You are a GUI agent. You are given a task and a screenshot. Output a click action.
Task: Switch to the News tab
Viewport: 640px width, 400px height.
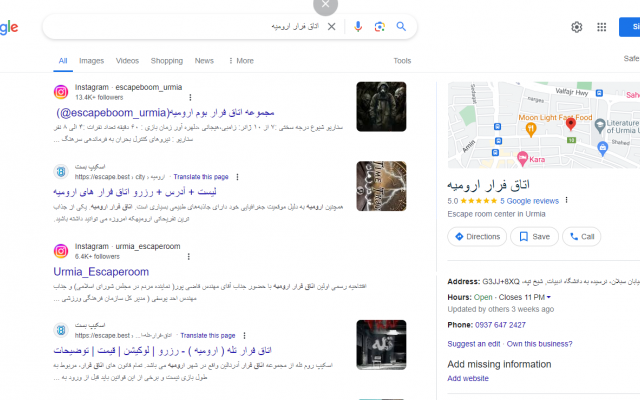204,61
